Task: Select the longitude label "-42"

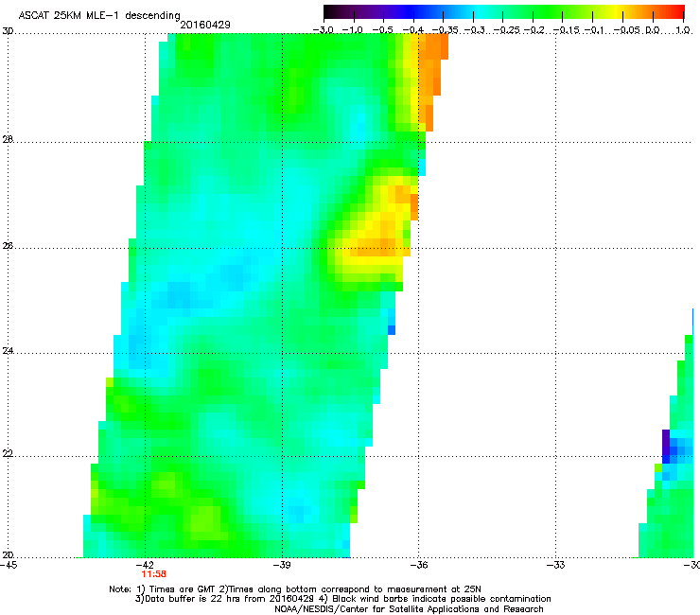Action: click(145, 565)
